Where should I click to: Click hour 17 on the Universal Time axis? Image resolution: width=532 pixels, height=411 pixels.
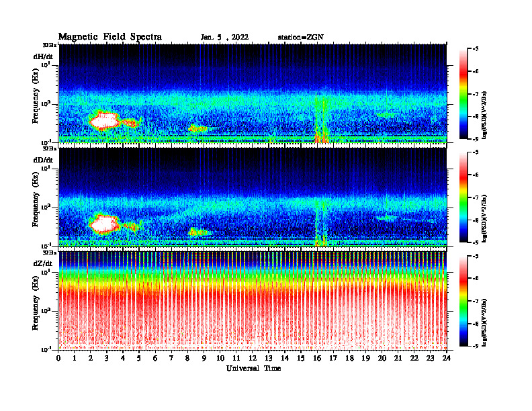coord(333,358)
